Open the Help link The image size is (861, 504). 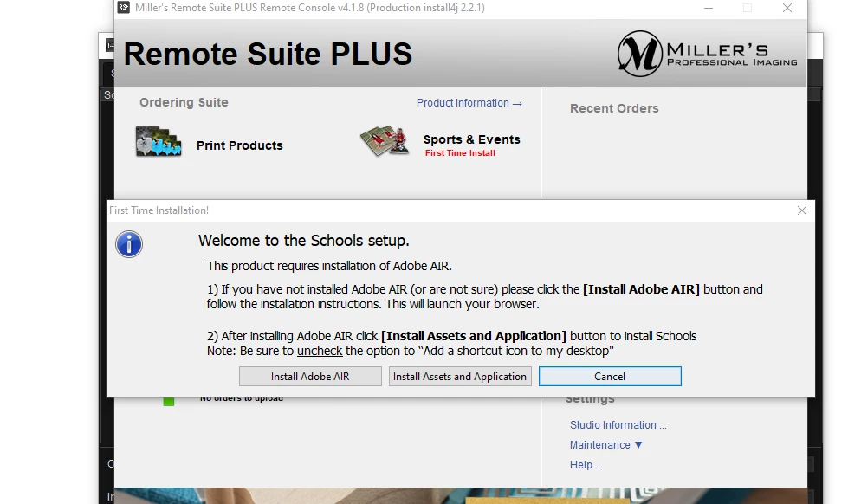586,464
